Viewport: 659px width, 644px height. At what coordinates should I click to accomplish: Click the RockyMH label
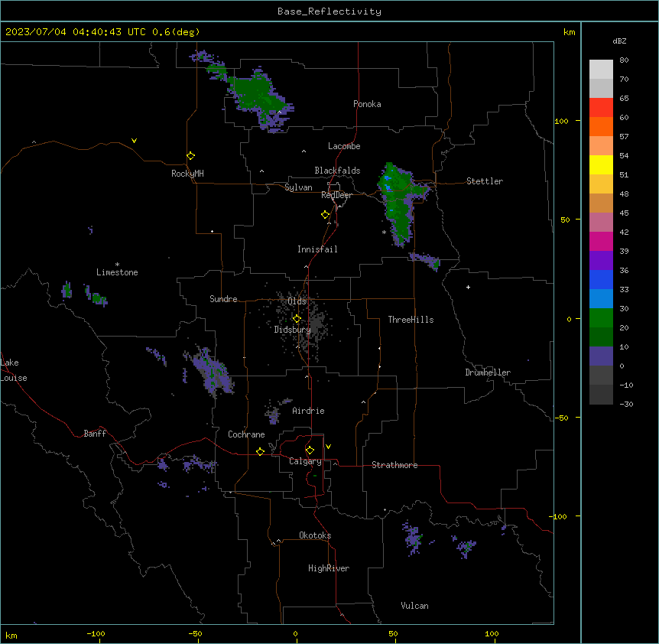click(187, 174)
